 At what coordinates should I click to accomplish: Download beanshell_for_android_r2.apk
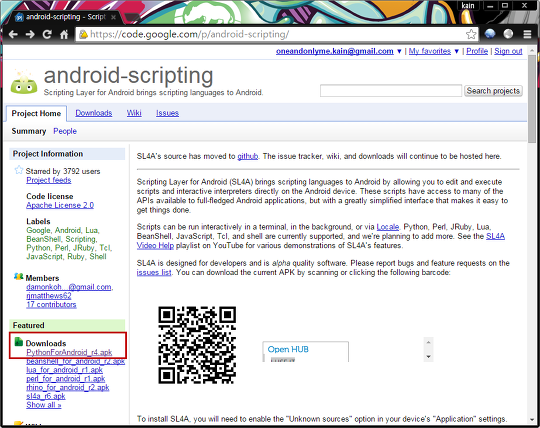click(x=75, y=361)
